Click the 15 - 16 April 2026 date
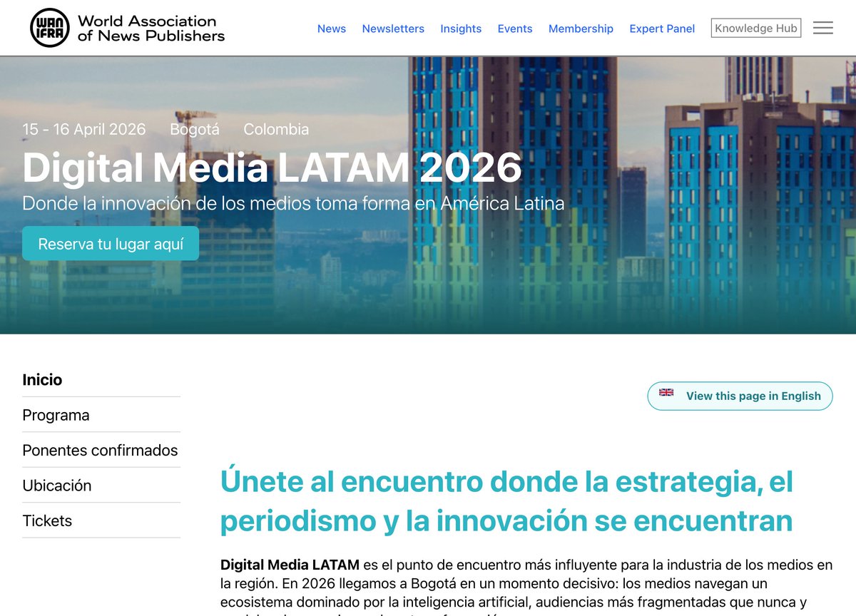The width and height of the screenshot is (856, 616). click(84, 129)
